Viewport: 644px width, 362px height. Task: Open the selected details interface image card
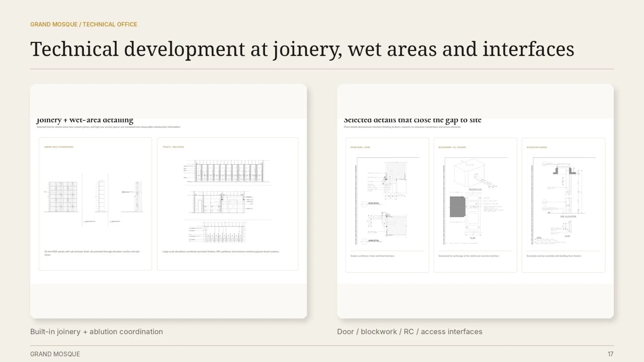pos(475,201)
